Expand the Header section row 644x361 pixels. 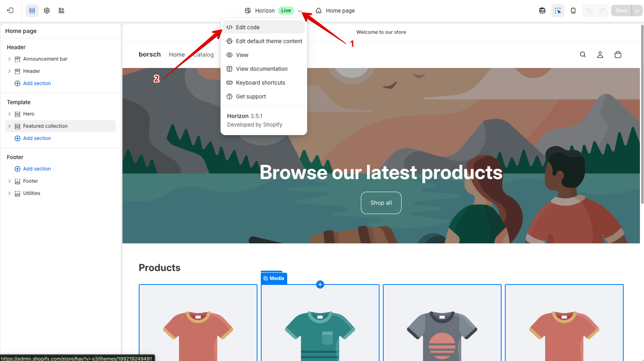(x=9, y=71)
